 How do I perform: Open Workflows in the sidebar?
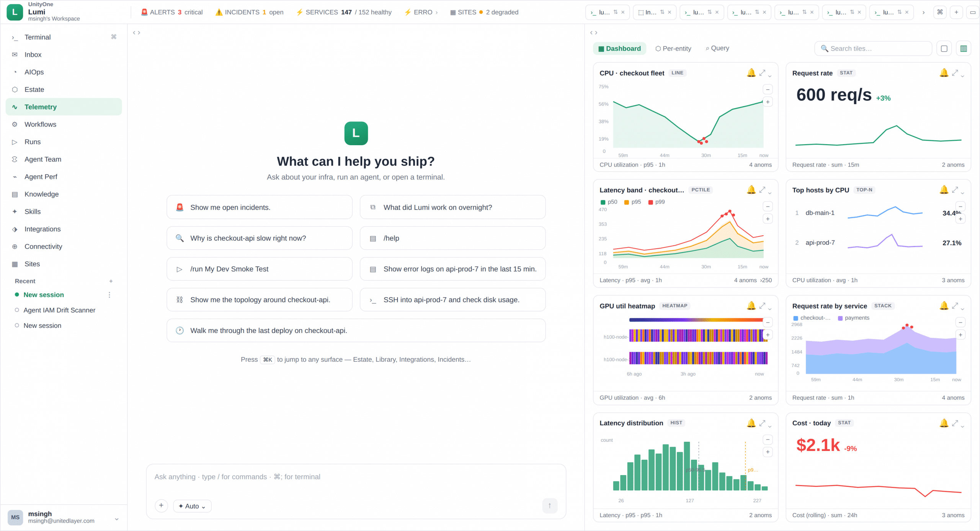(x=64, y=125)
